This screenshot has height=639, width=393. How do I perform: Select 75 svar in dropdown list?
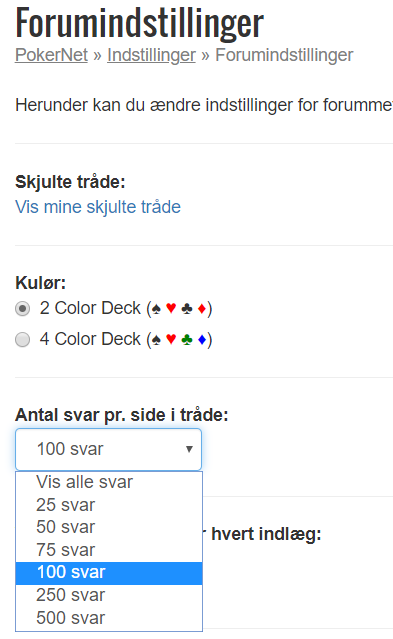pyautogui.click(x=109, y=550)
